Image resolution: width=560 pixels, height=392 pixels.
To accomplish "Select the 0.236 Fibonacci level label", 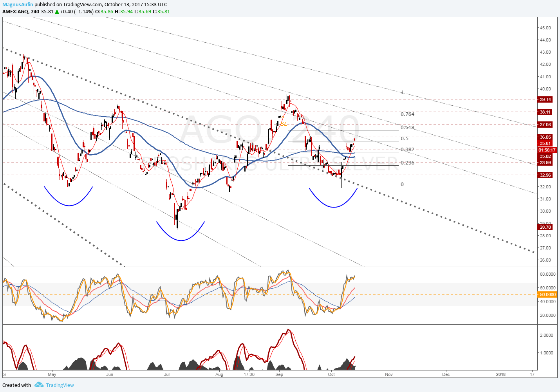I will 407,163.
